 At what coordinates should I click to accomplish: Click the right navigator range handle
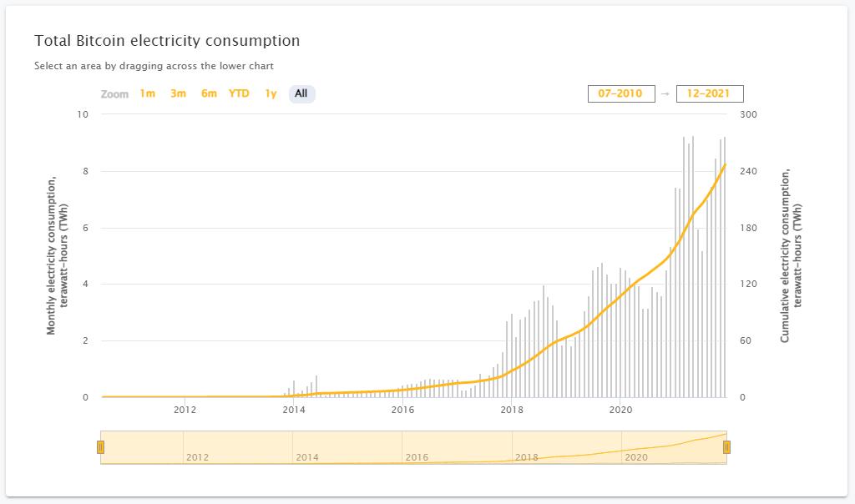click(x=726, y=447)
